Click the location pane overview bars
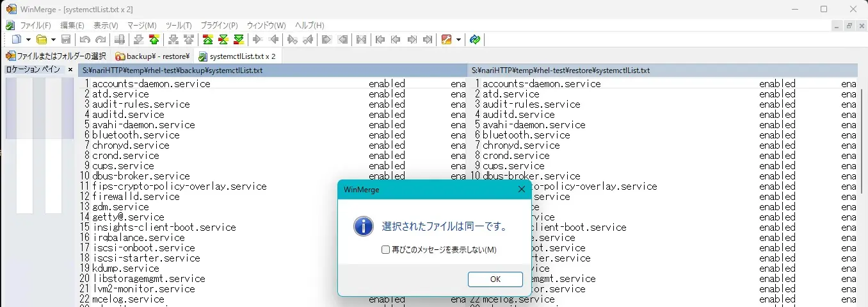 tap(39, 146)
